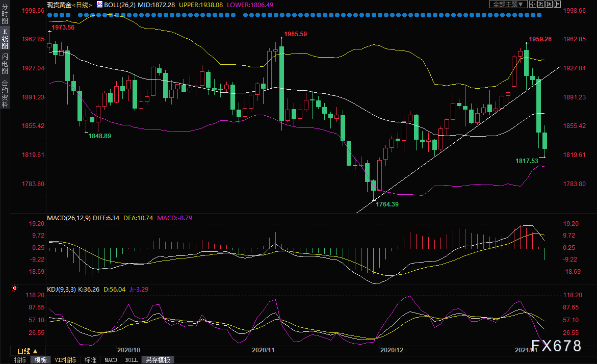Click the J:-3.29 value
The height and width of the screenshot is (364, 597).
(139, 290)
